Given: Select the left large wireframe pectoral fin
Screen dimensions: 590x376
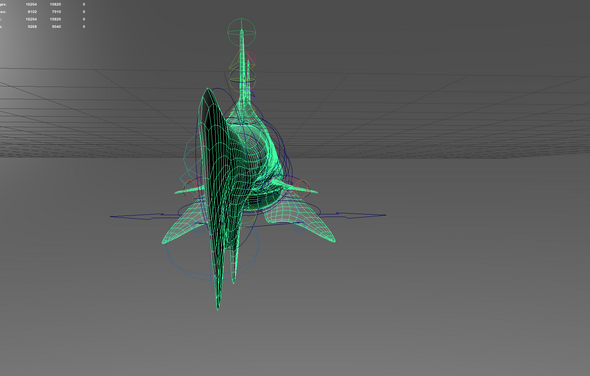Looking at the screenshot, I should click(182, 225).
